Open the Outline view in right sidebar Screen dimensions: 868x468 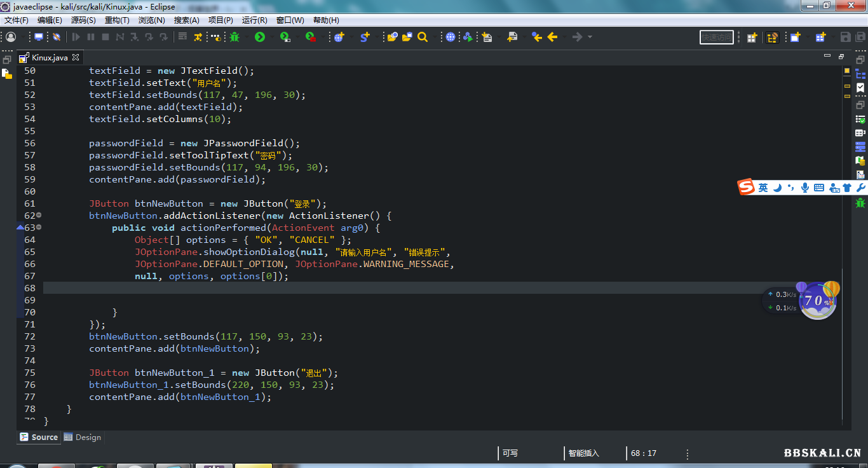(860, 74)
